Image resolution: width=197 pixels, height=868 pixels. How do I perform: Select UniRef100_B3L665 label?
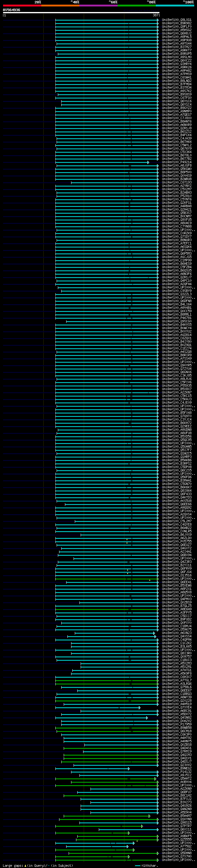tap(177, 646)
